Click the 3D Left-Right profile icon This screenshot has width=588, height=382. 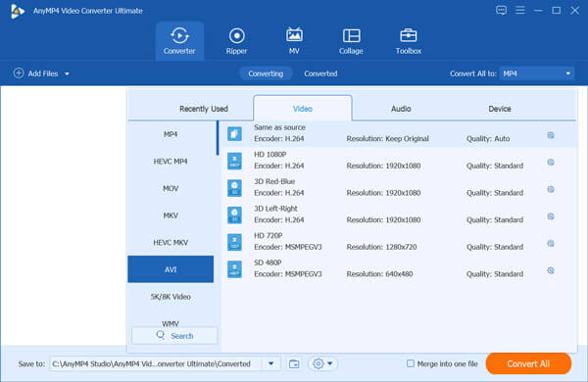pyautogui.click(x=234, y=215)
